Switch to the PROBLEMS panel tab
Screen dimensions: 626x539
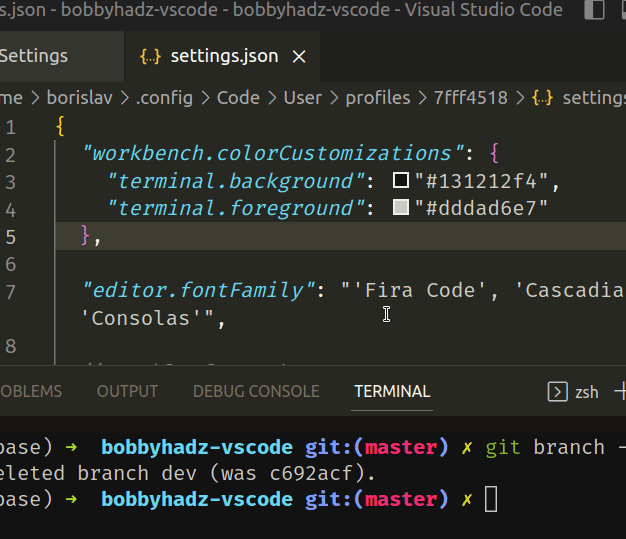click(x=31, y=391)
